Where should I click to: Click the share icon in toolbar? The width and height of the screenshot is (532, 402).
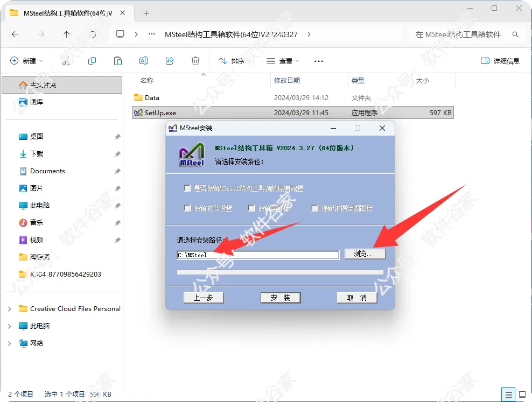tap(170, 61)
